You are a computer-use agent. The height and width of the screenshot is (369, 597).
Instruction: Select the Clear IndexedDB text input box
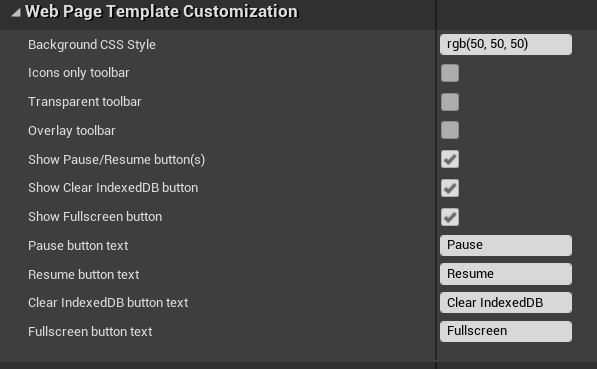(x=506, y=303)
